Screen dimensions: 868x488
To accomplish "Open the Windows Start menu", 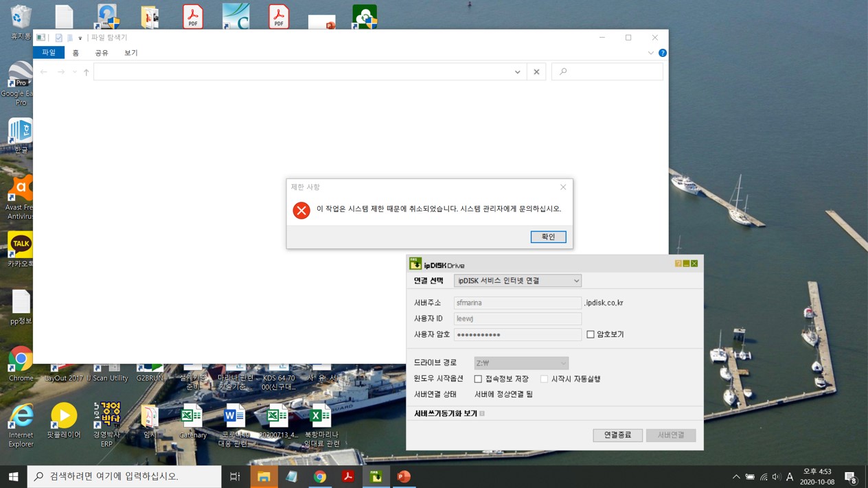I will click(14, 476).
